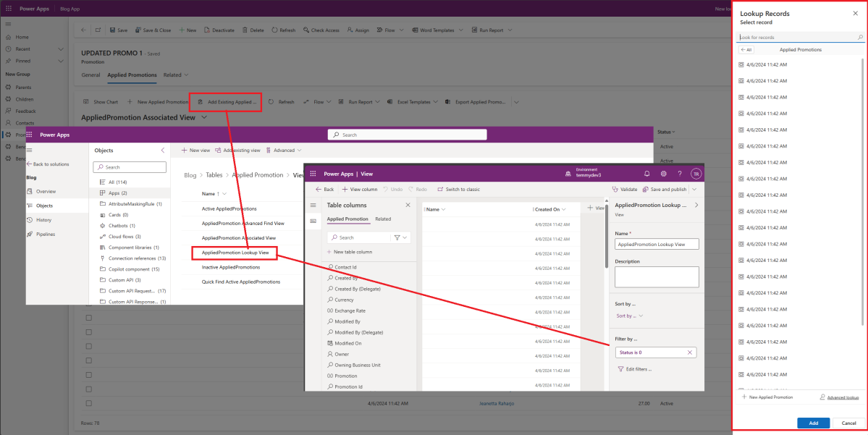Click the Undo command in View designer
868x435 pixels.
point(392,190)
